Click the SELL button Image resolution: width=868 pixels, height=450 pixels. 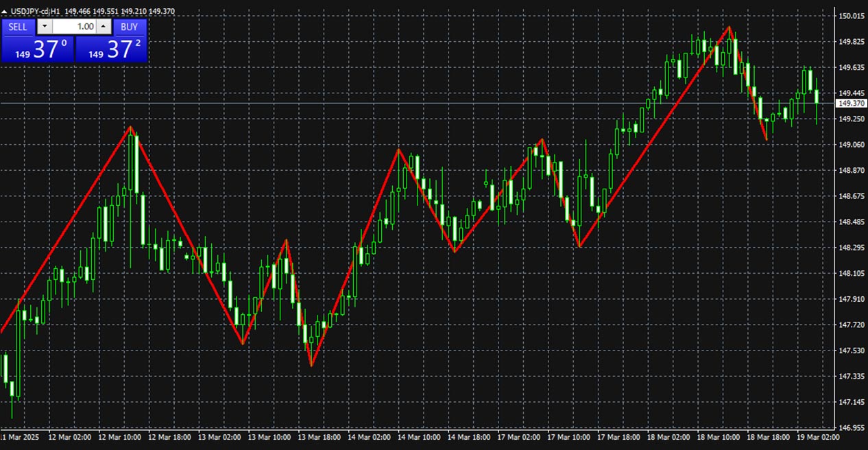pos(18,27)
